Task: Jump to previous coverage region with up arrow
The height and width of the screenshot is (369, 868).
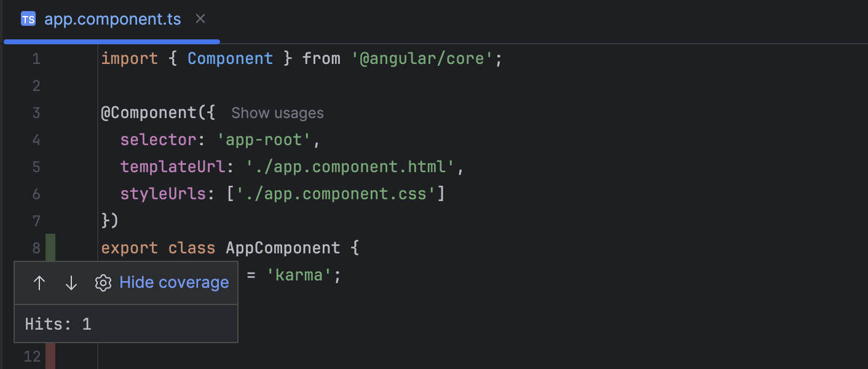Action: (39, 282)
